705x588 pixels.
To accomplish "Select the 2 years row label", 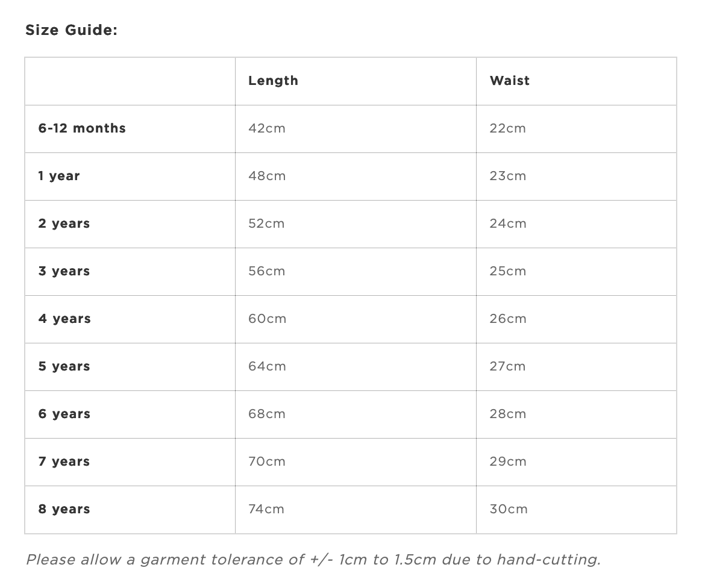I will tap(64, 224).
